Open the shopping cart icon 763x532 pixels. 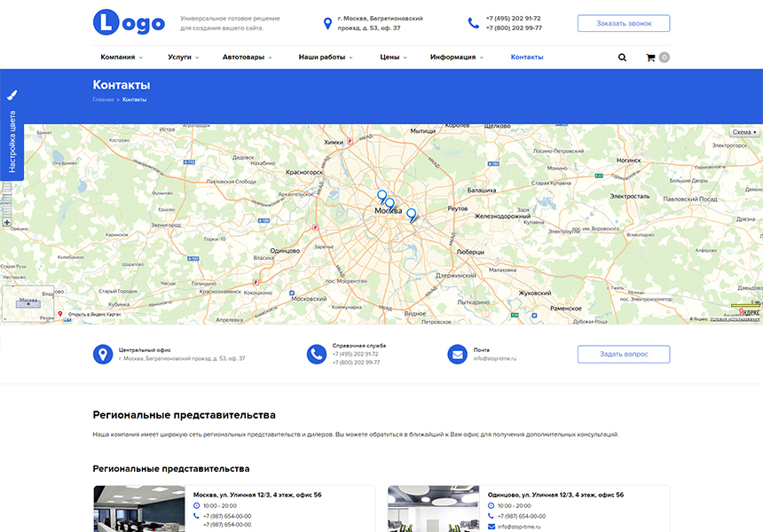[x=651, y=58]
